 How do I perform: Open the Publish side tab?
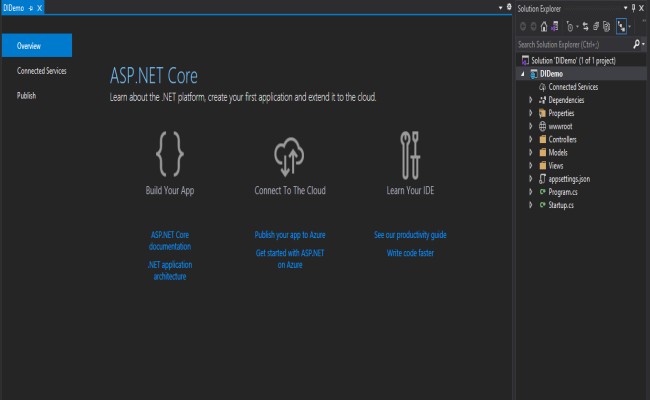point(26,96)
